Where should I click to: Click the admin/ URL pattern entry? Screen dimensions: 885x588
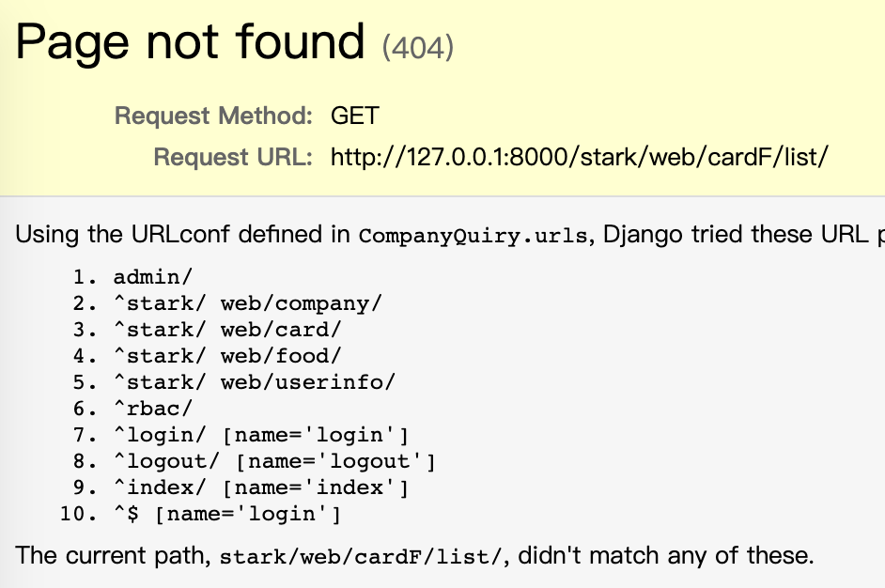pos(153,277)
